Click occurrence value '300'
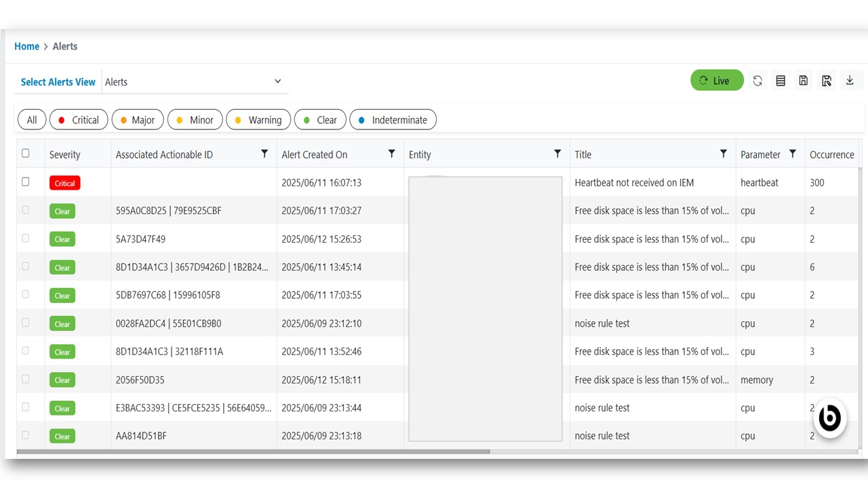868x488 pixels. click(x=817, y=183)
